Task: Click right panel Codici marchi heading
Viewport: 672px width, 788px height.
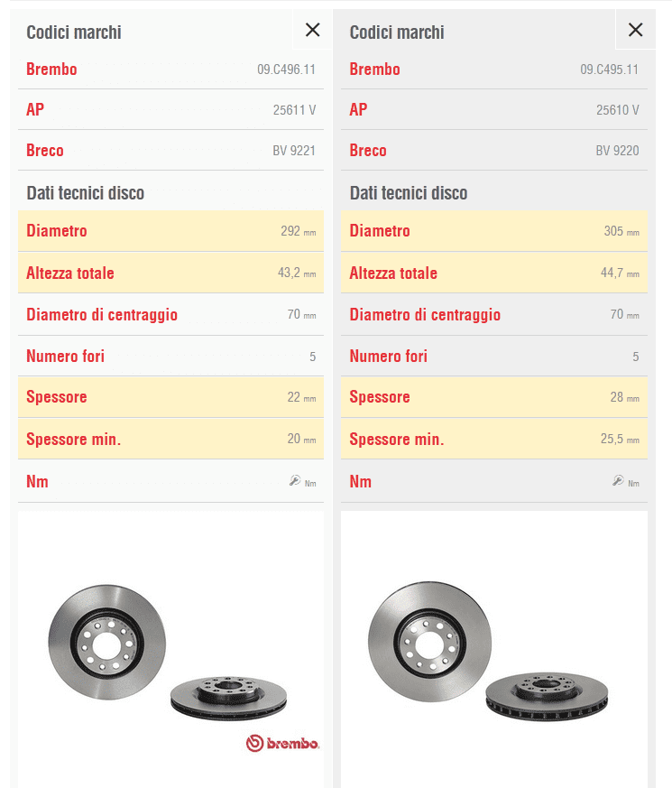Action: point(397,32)
